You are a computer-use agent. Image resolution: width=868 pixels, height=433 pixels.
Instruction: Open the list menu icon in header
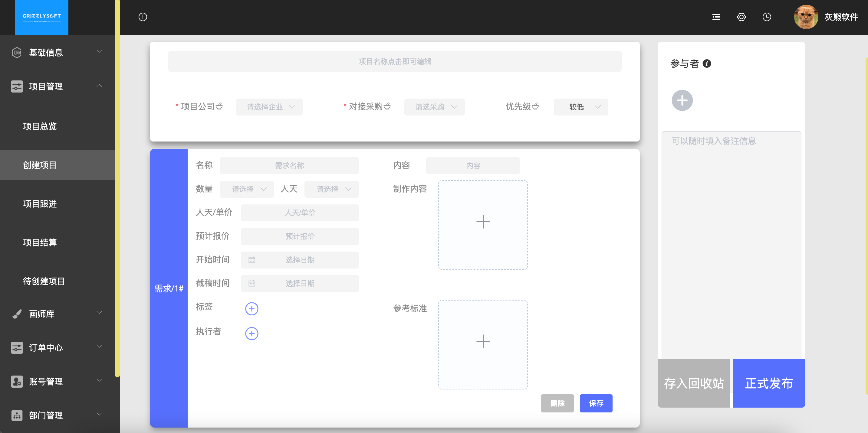click(716, 17)
